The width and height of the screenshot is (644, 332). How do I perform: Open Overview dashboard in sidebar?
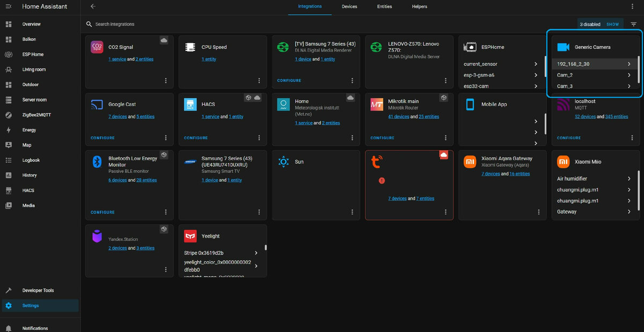point(40,24)
